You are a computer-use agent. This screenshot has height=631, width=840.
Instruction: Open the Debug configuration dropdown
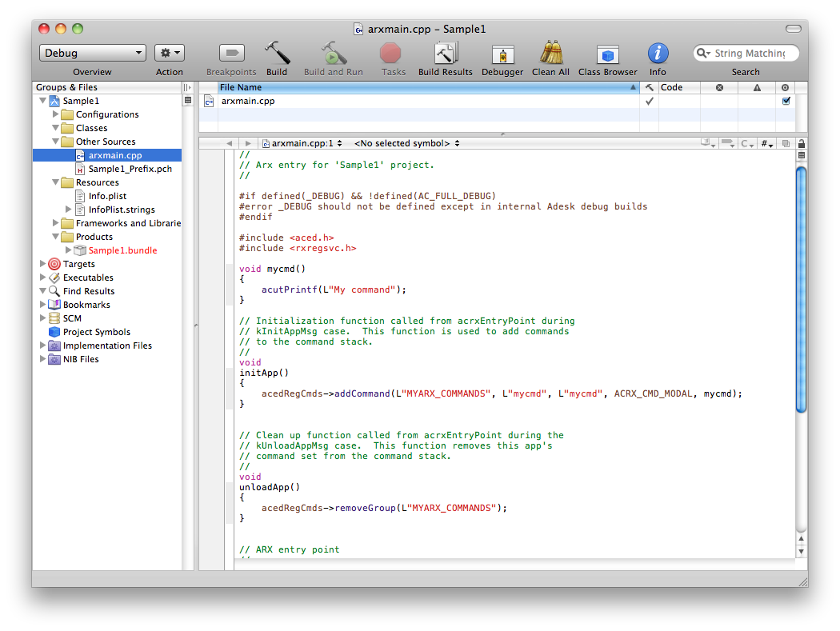tap(91, 51)
